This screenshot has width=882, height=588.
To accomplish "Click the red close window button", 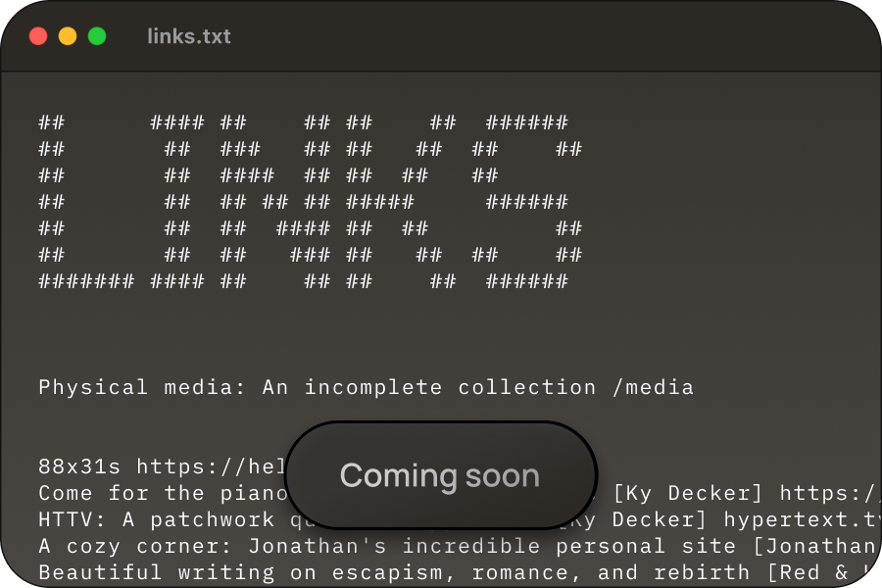I will 38,36.
